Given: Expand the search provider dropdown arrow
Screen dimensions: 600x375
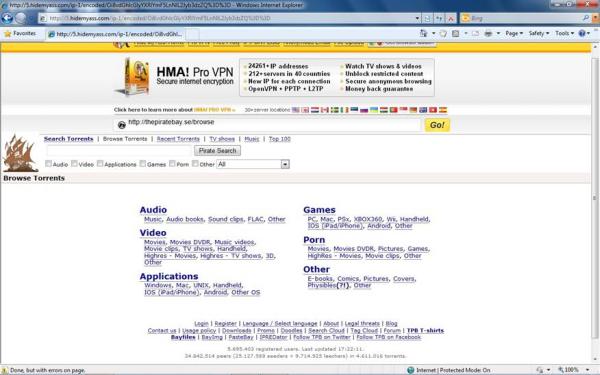Looking at the screenshot, I should pos(595,18).
